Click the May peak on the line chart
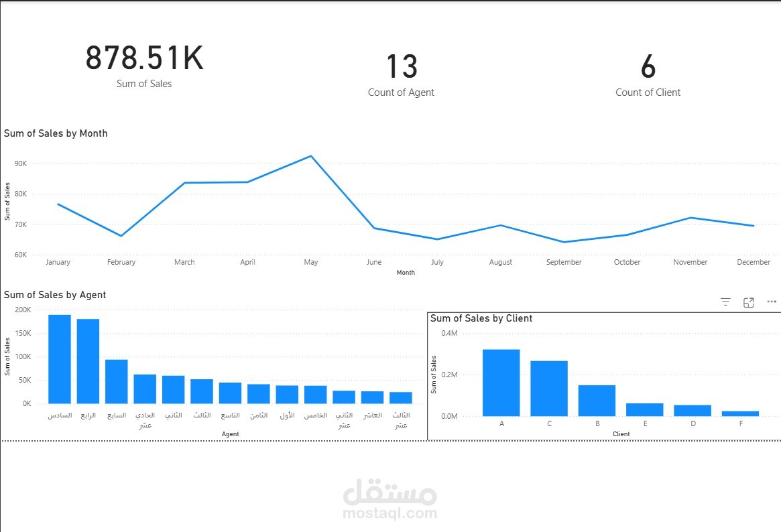The width and height of the screenshot is (781, 532). (311, 156)
